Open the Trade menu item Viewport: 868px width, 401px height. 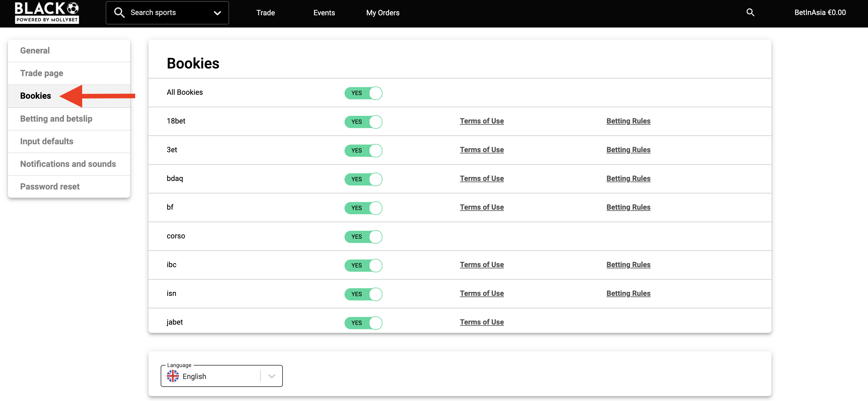click(265, 13)
